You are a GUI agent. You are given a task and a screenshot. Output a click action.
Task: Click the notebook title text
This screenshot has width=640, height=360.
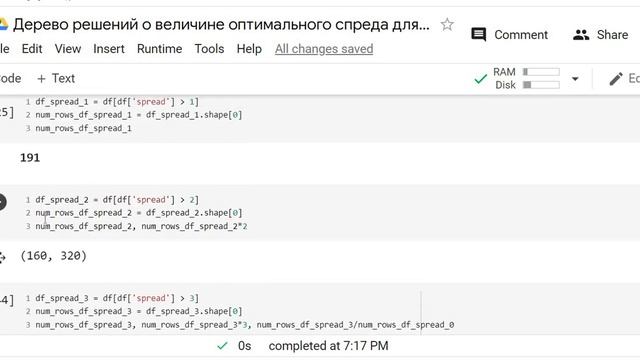click(221, 25)
